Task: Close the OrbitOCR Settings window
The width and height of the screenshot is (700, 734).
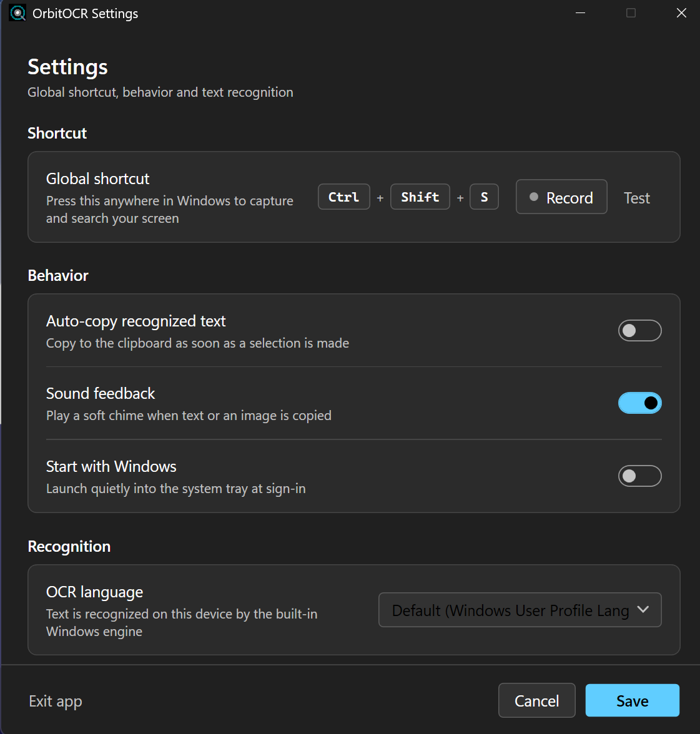Action: [681, 13]
